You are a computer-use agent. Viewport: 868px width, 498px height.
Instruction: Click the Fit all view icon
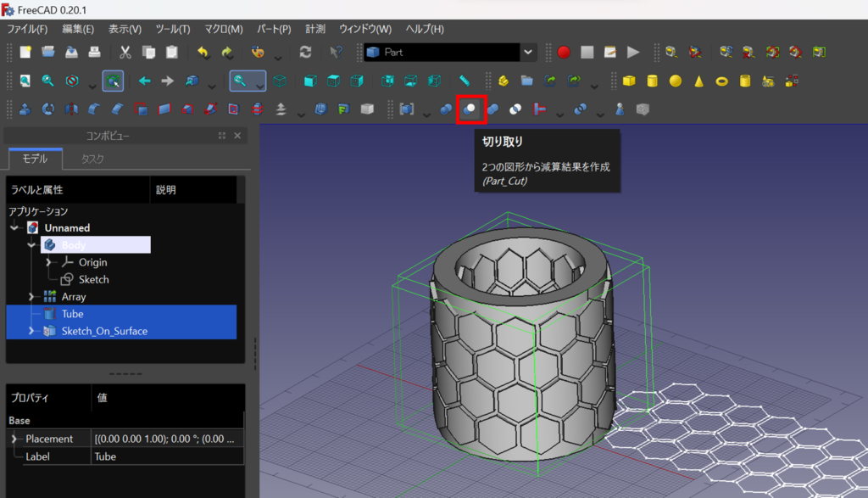(25, 81)
